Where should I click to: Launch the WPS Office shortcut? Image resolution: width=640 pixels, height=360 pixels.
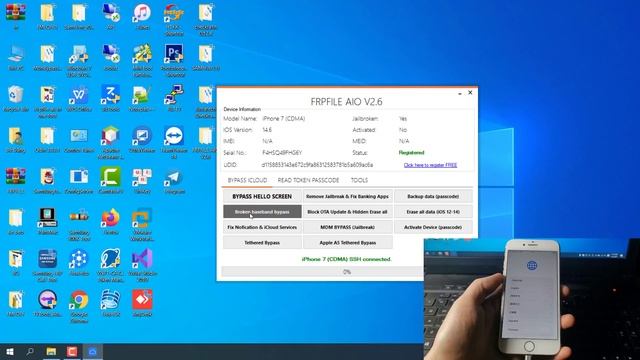click(79, 99)
